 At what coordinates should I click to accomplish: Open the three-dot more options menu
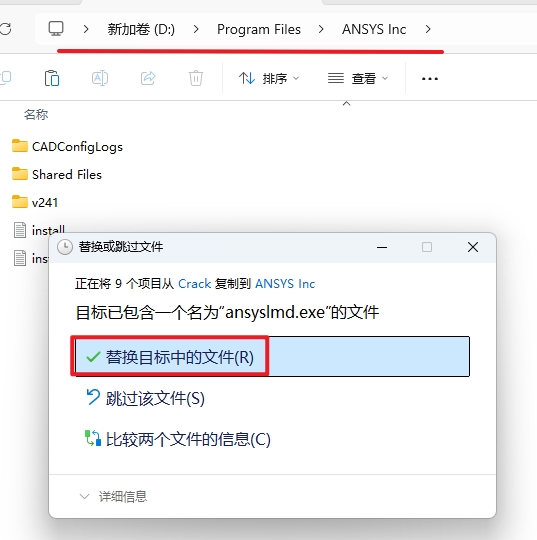(x=430, y=79)
